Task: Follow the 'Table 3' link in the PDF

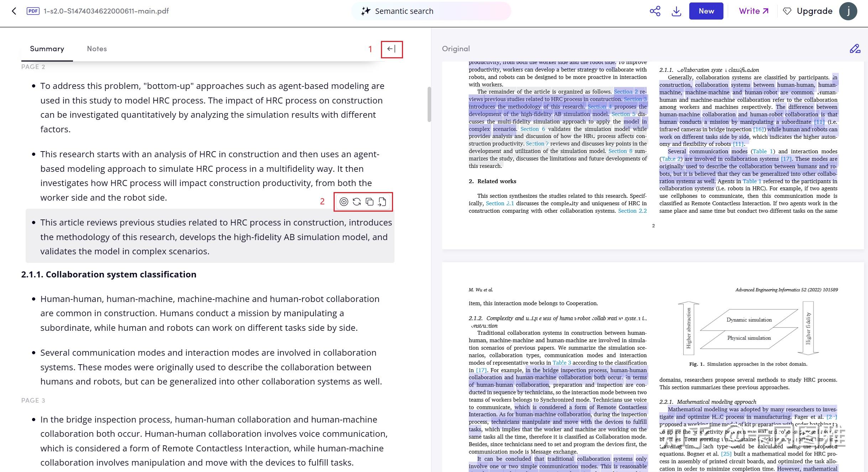Action: pos(561,362)
